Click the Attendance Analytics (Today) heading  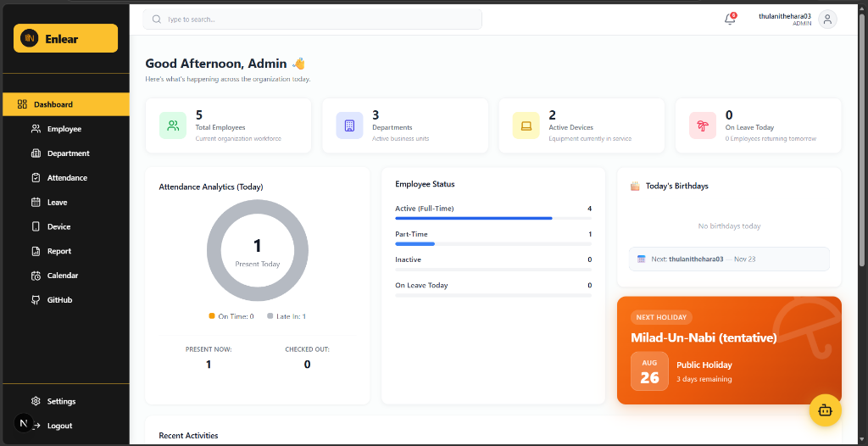(211, 187)
